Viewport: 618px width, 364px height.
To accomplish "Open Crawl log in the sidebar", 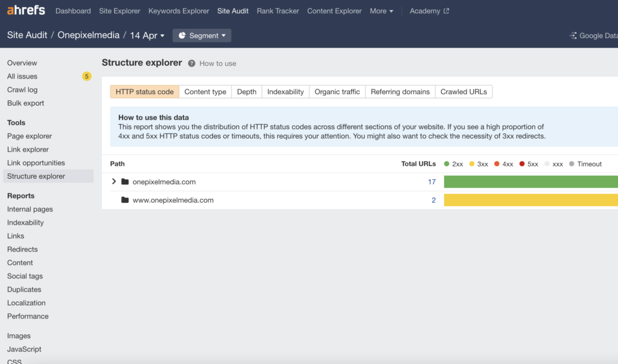I will click(x=22, y=89).
